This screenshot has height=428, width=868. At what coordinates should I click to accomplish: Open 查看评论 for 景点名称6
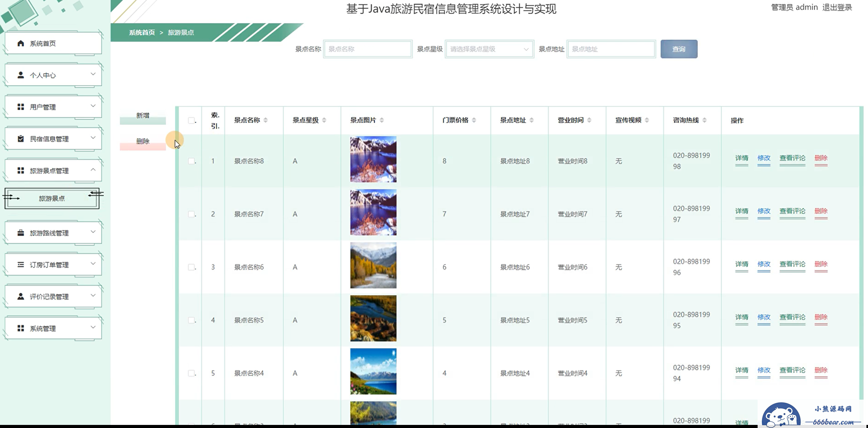point(792,264)
